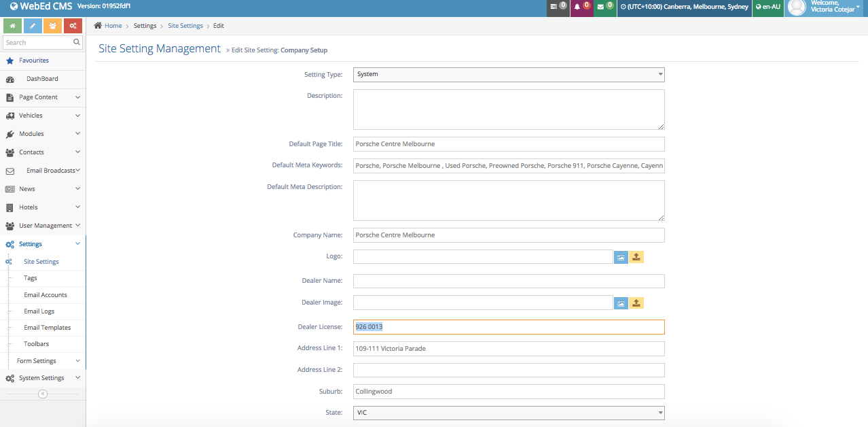Collapse the sidebar with the arrow toggle
Image resolution: width=868 pixels, height=427 pixels.
click(43, 394)
